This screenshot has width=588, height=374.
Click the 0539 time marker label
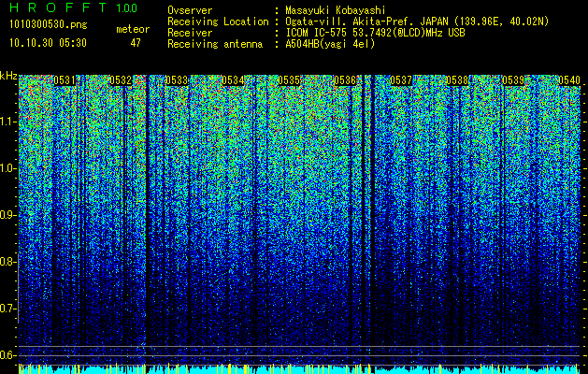click(x=513, y=80)
